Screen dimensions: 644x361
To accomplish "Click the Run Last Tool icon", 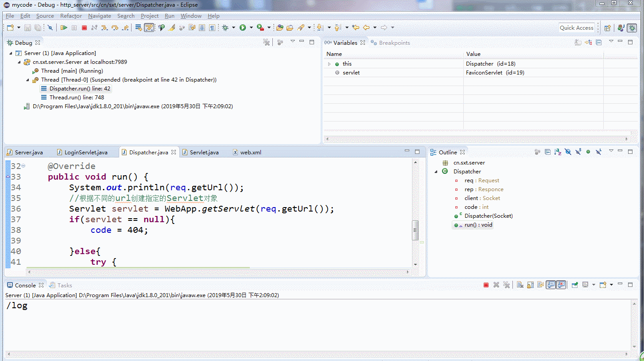I will [260, 27].
